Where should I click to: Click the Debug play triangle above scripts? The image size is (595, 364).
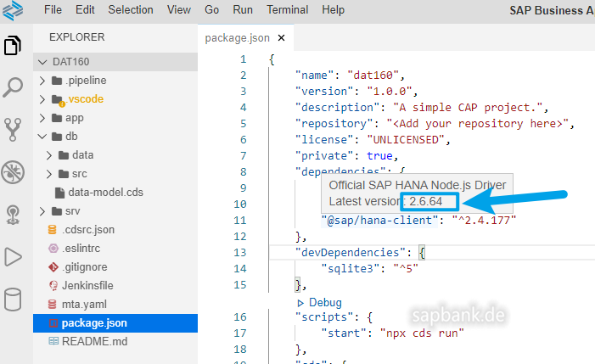pyautogui.click(x=300, y=303)
